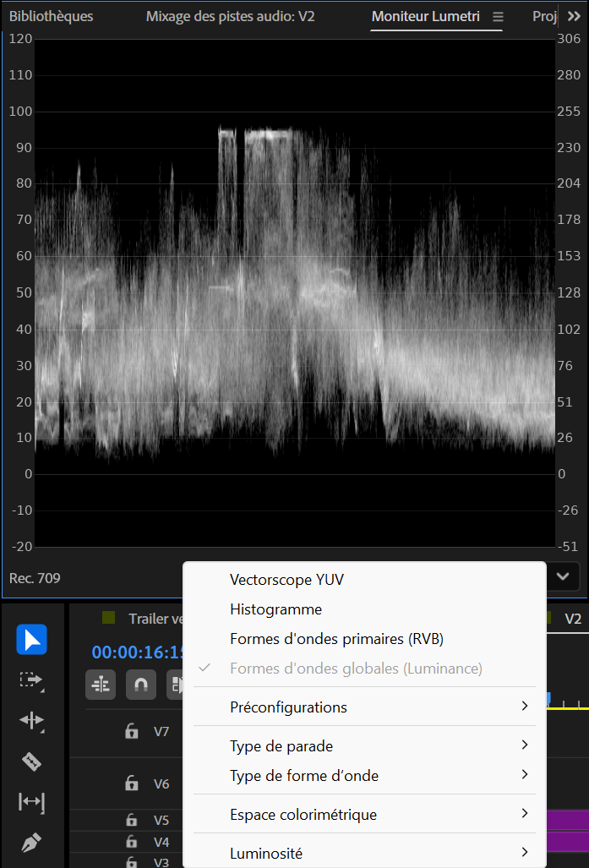The width and height of the screenshot is (589, 868).
Task: Select the Selection arrow tool
Action: point(31,639)
